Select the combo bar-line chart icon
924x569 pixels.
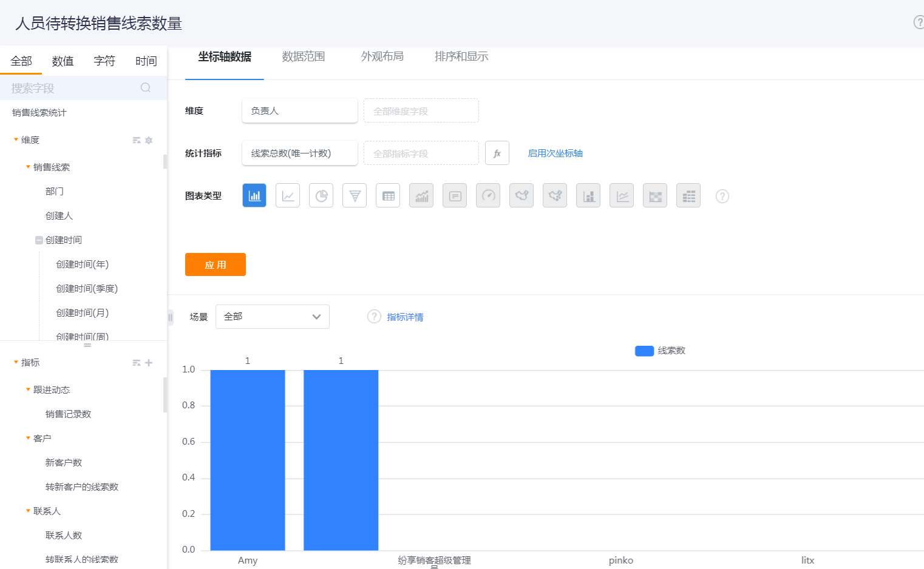(x=421, y=195)
